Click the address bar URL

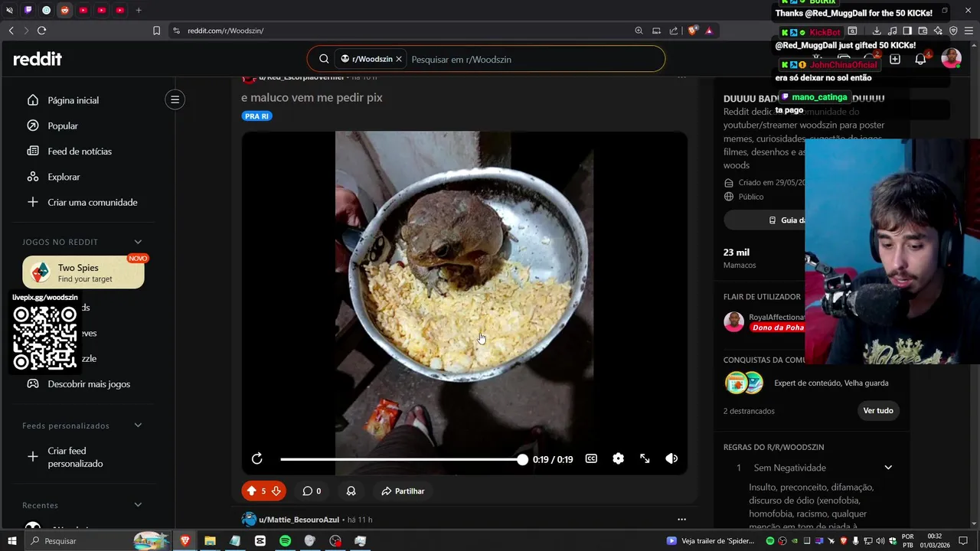click(225, 31)
